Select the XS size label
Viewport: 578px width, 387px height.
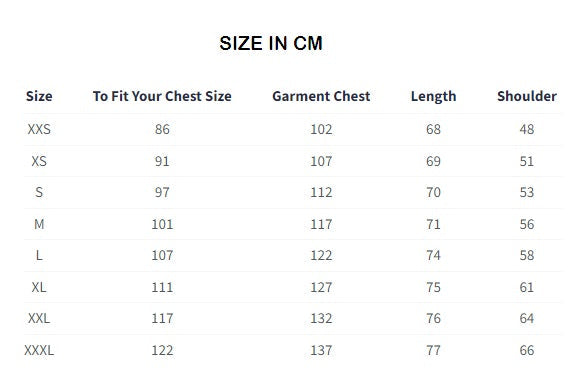tap(39, 161)
